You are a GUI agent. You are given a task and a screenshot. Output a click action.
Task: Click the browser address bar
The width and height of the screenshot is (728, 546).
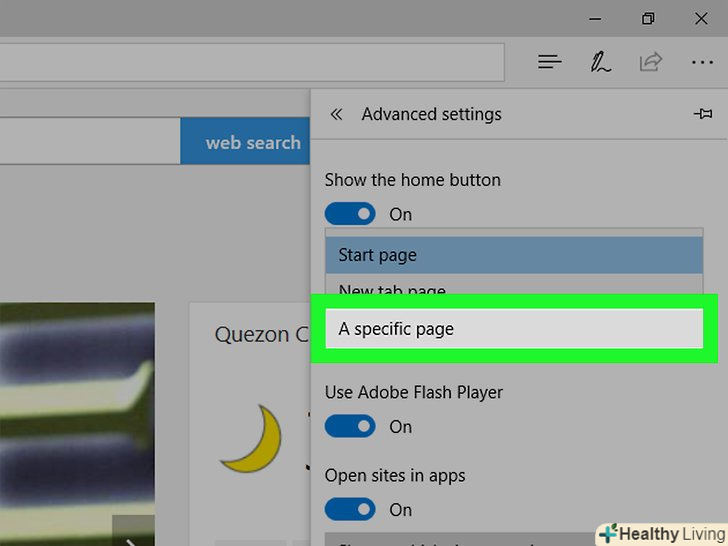pos(252,62)
